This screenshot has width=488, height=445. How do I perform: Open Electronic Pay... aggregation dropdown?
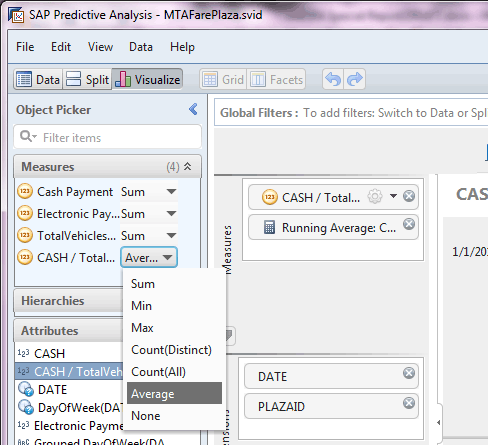pos(149,214)
